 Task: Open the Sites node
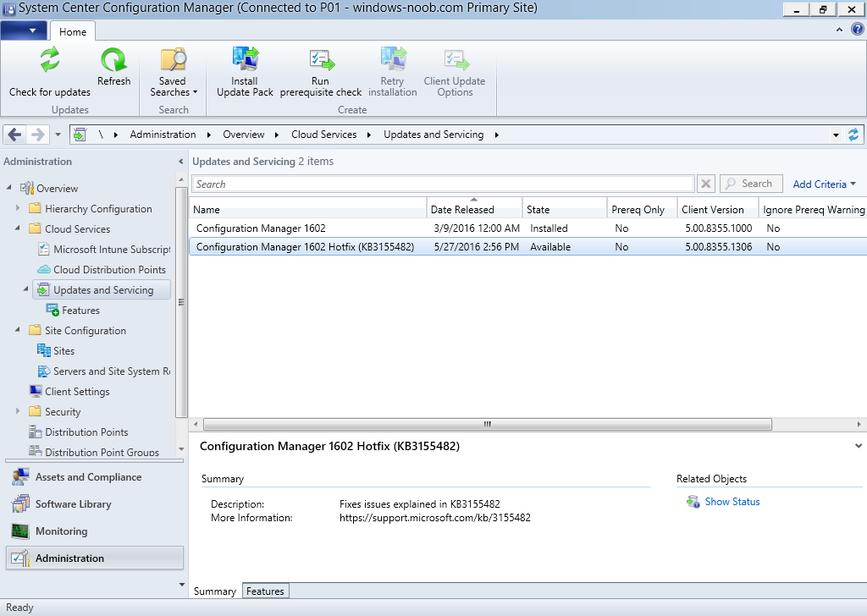(56, 351)
